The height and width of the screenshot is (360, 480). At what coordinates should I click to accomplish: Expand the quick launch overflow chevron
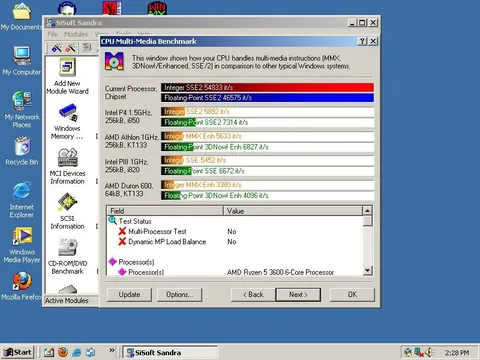(112, 350)
